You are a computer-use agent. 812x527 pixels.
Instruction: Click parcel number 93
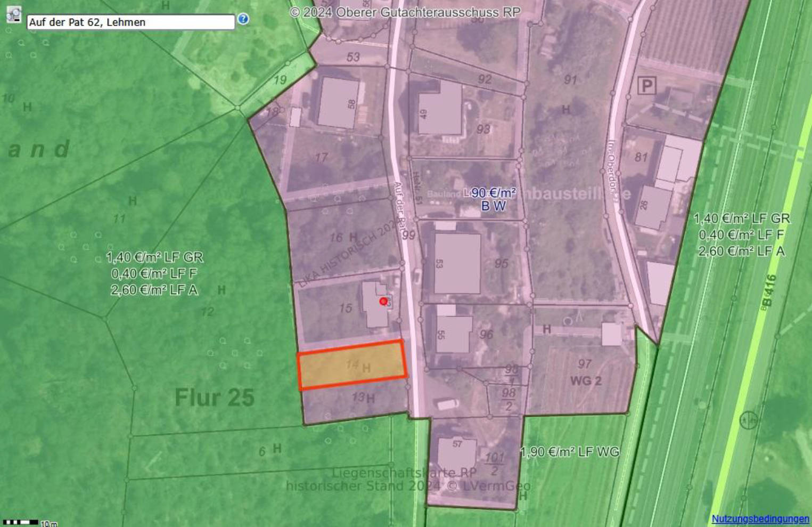point(483,129)
